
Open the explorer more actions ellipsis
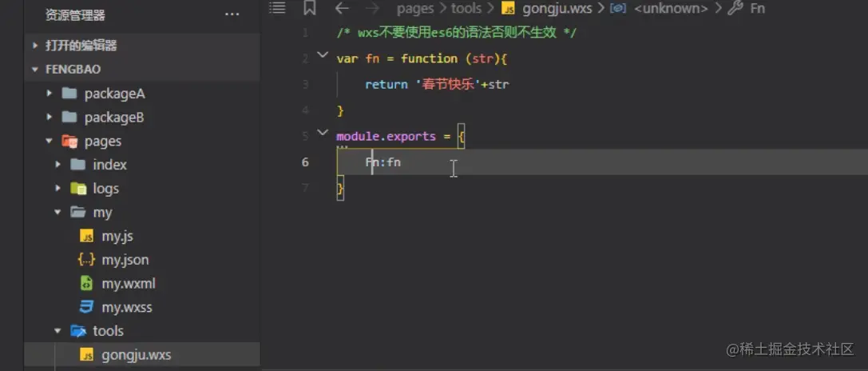pos(232,14)
